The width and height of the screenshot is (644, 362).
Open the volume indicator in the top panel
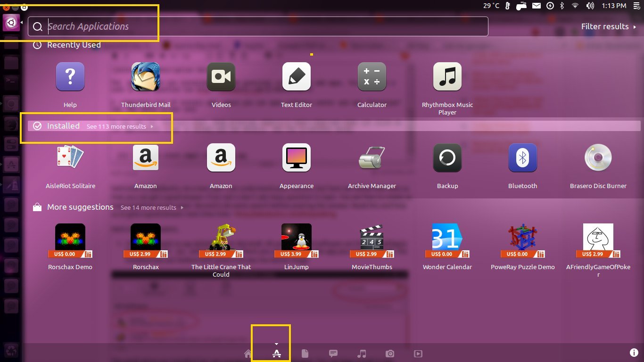point(590,6)
